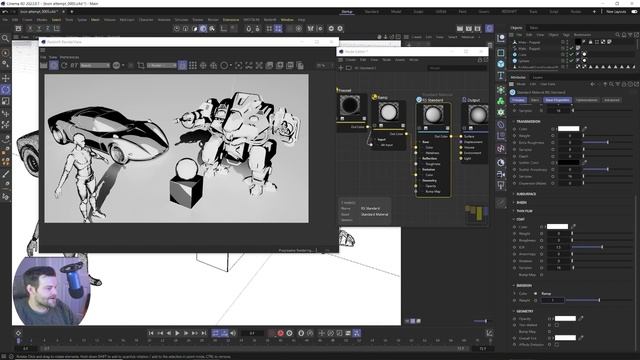
Task: Open the Window menu in main menu bar
Action: [287, 20]
